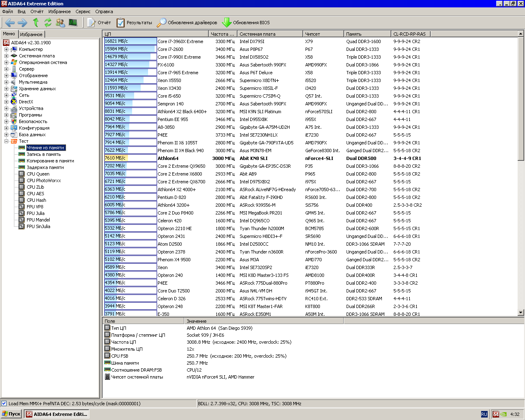The image size is (525, 420).
Task: Click the results list scroll down arrow
Action: (x=521, y=313)
